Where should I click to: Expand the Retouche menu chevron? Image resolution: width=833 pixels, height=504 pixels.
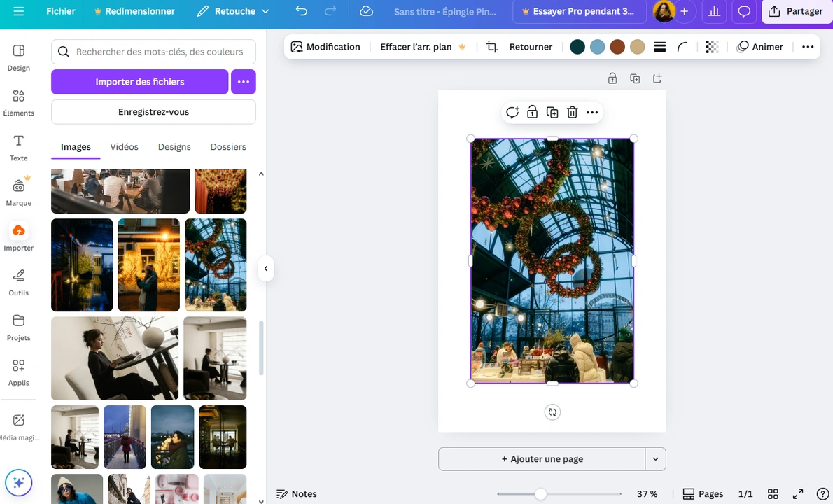coord(264,11)
